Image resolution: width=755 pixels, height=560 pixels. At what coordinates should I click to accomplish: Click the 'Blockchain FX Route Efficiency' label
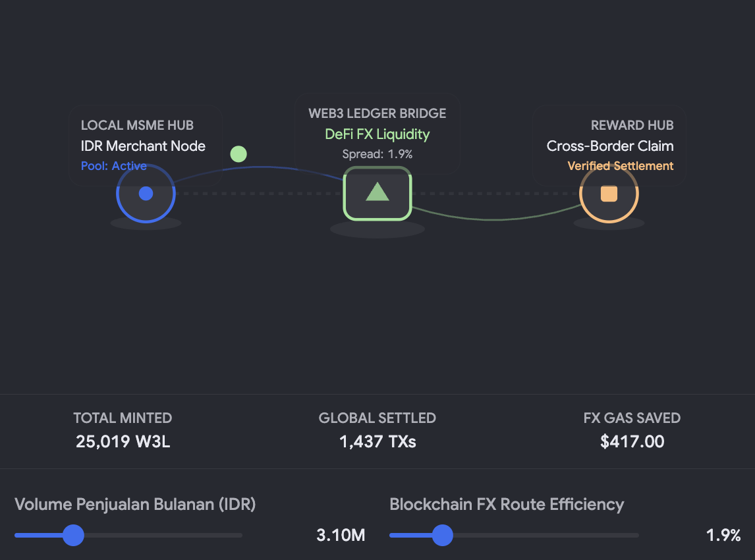click(x=507, y=504)
